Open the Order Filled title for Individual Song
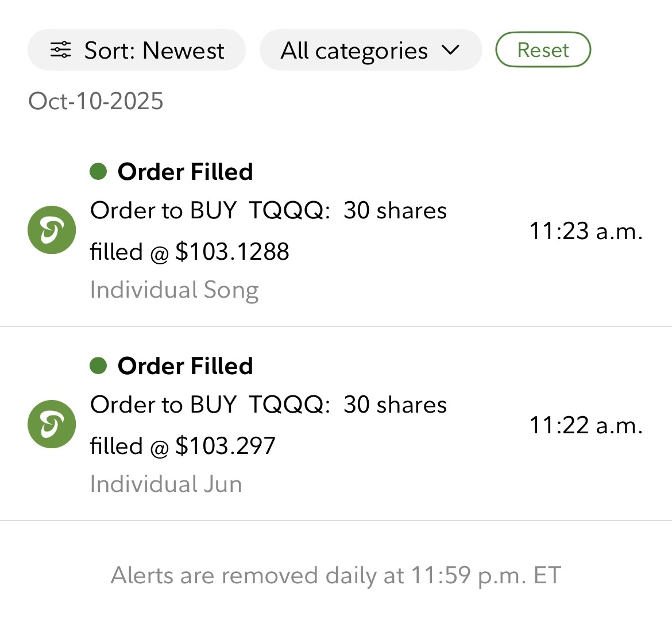This screenshot has width=672, height=635. pyautogui.click(x=185, y=172)
